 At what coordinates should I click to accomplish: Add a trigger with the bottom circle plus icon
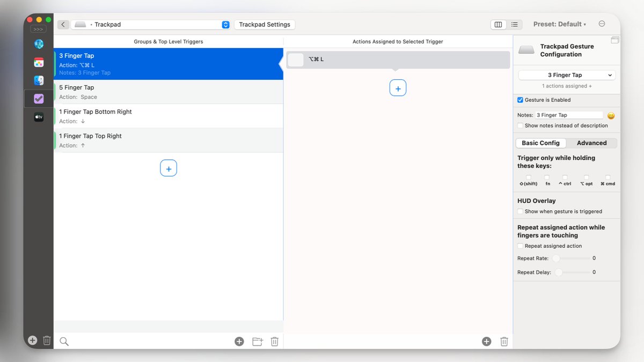239,342
